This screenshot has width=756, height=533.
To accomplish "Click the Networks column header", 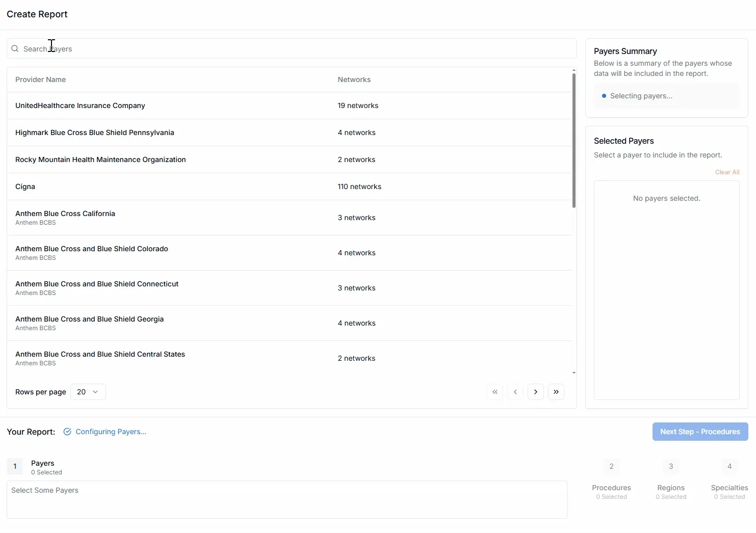I will tap(354, 79).
